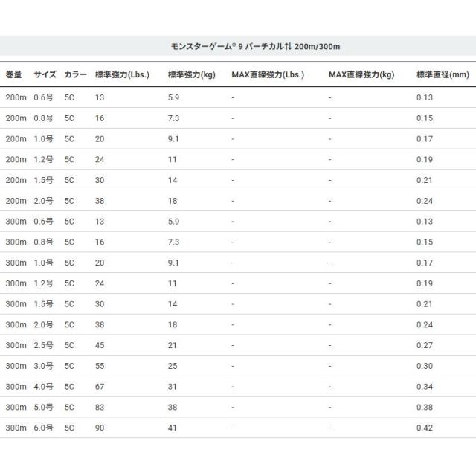
Task: Select the 2.5号 size cell
Action: click(43, 345)
